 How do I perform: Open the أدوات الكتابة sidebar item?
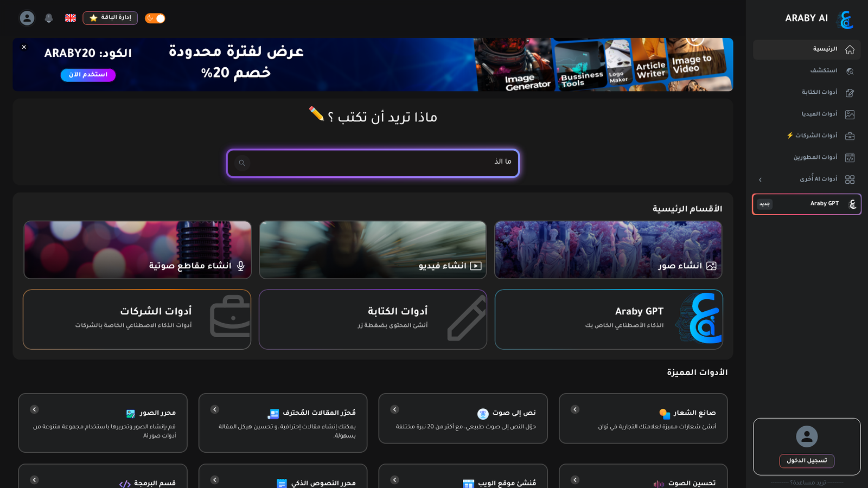pos(807,93)
